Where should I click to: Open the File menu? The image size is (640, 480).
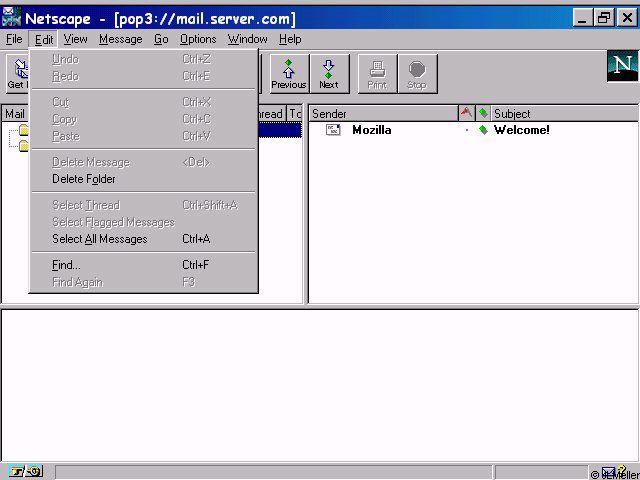click(x=14, y=39)
